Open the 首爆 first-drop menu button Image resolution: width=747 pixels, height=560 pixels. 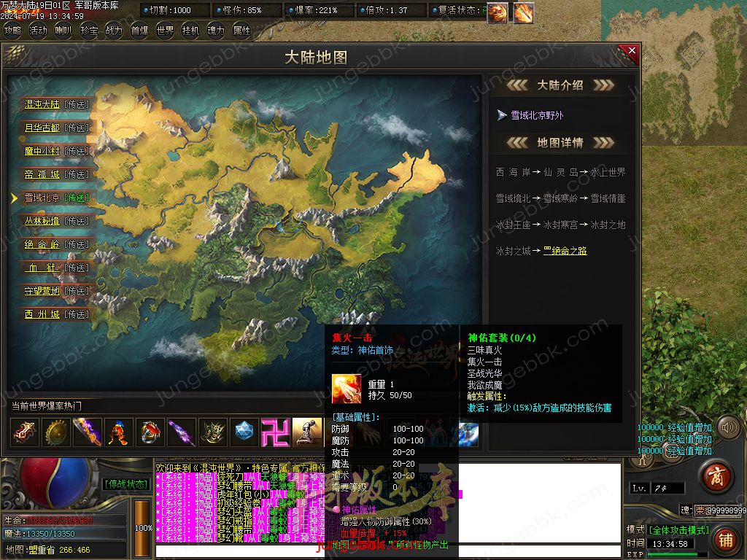tap(139, 31)
